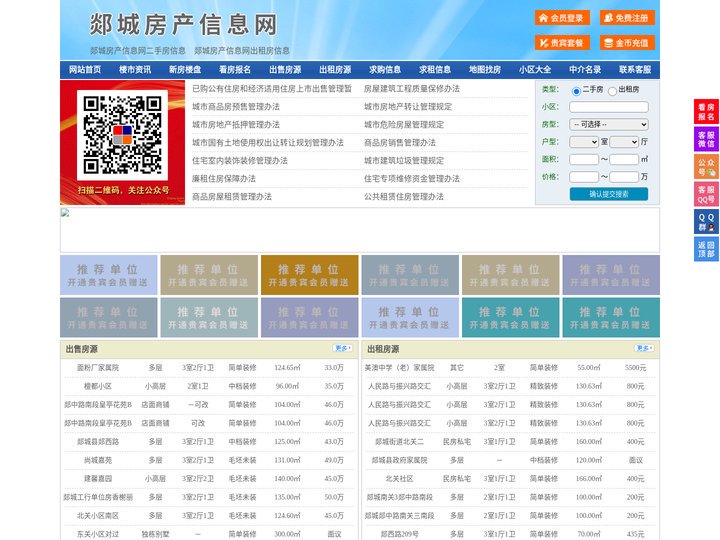The image size is (720, 540).
Task: Select the 二手房 radio button
Action: tap(576, 91)
